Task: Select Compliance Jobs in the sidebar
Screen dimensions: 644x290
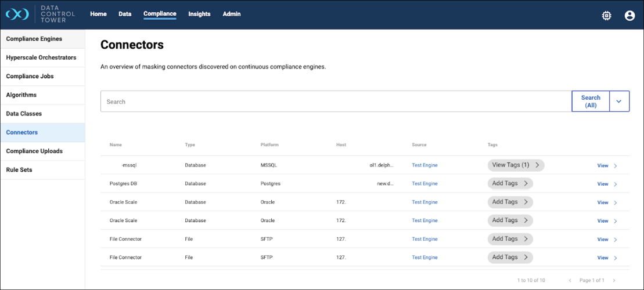Action: point(30,77)
